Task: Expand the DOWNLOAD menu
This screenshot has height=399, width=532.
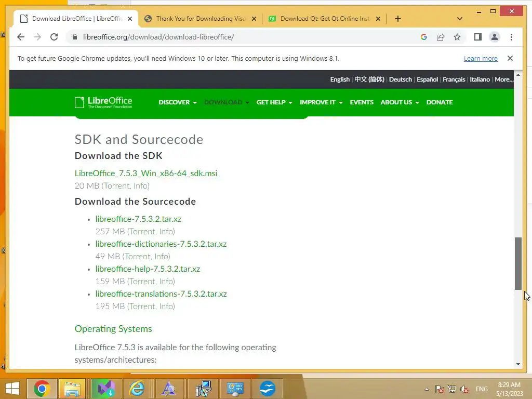Action: (x=227, y=102)
